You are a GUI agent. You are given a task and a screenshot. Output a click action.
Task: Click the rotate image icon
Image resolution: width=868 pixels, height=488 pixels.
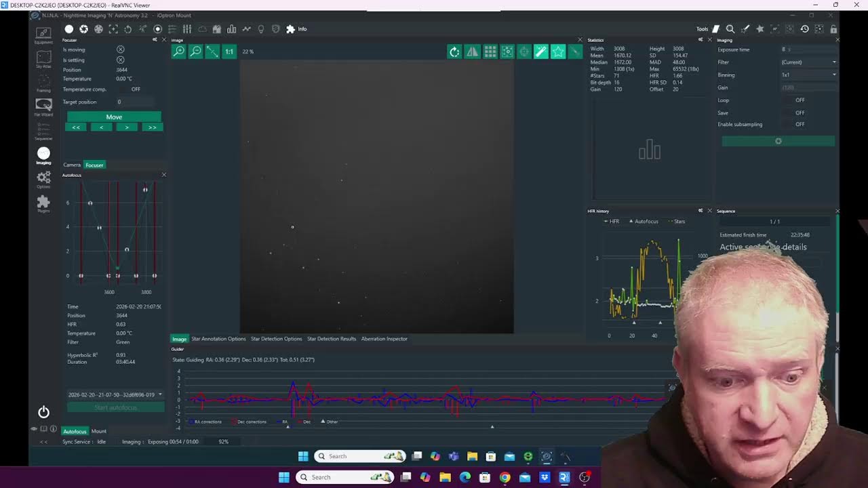point(454,52)
